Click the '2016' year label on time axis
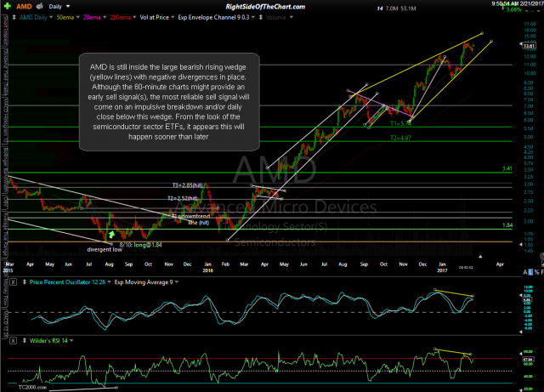544x392 pixels. [207, 270]
